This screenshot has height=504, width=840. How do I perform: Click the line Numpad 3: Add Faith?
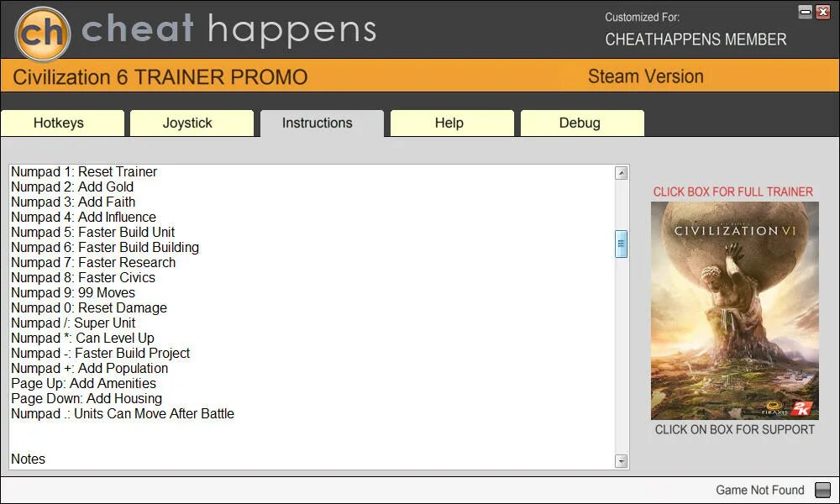[73, 202]
